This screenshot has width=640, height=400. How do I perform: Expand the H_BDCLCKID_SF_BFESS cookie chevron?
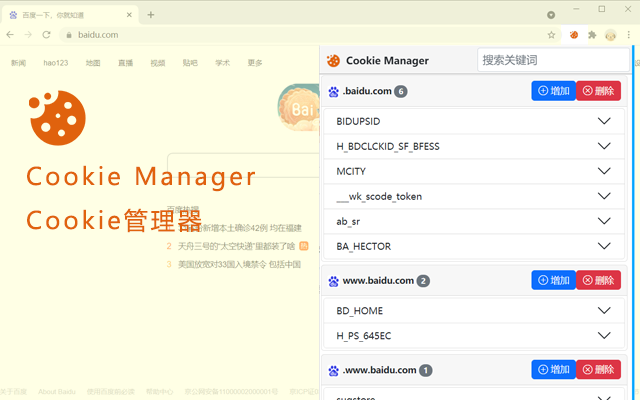(x=604, y=146)
